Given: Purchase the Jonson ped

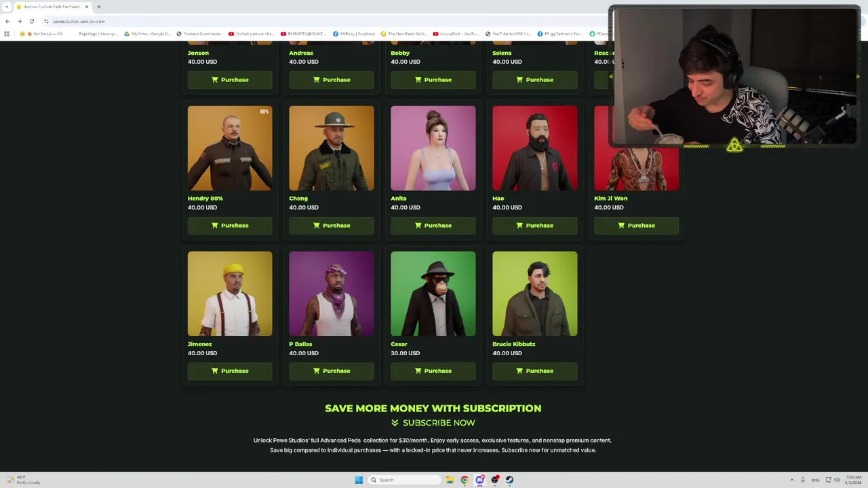Looking at the screenshot, I should (230, 80).
